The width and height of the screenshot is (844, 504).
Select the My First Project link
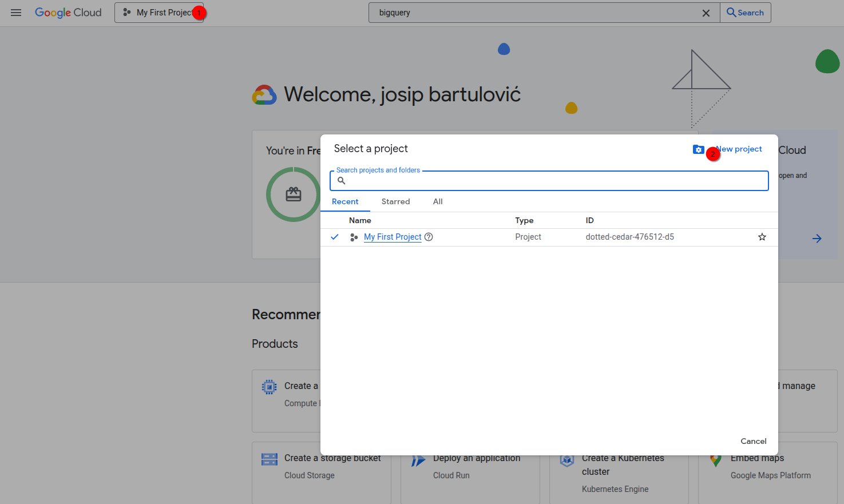point(393,237)
